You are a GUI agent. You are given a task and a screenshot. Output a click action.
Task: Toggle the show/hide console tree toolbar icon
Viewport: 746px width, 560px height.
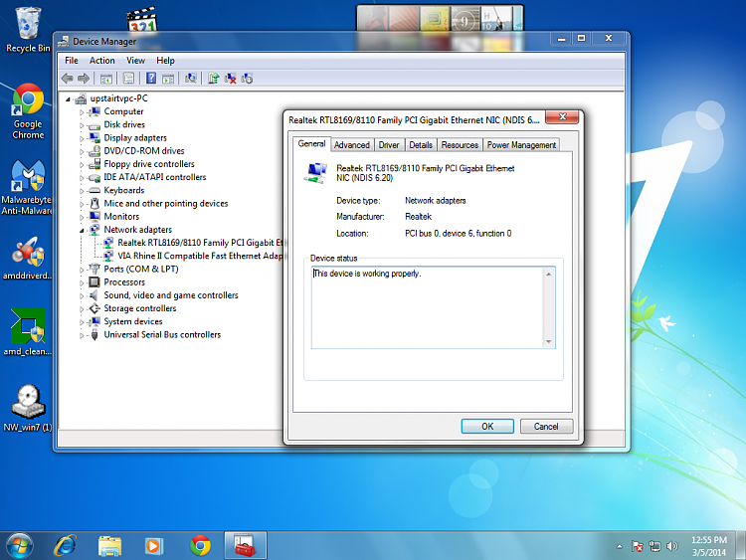[x=106, y=79]
